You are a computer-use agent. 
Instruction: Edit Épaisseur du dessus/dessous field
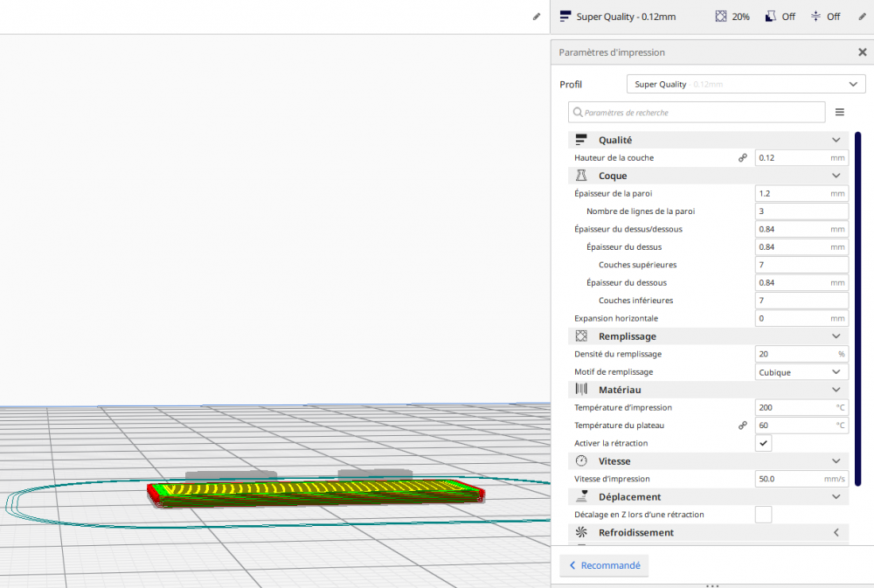pyautogui.click(x=801, y=229)
